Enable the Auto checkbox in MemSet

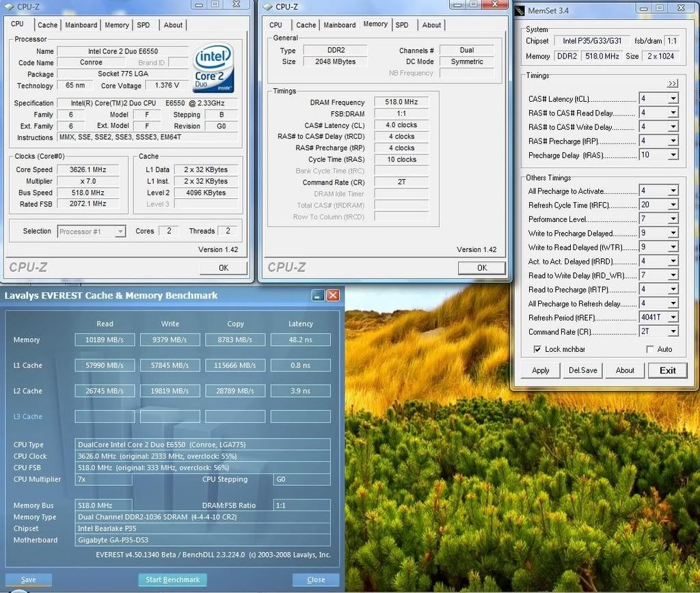coord(649,349)
